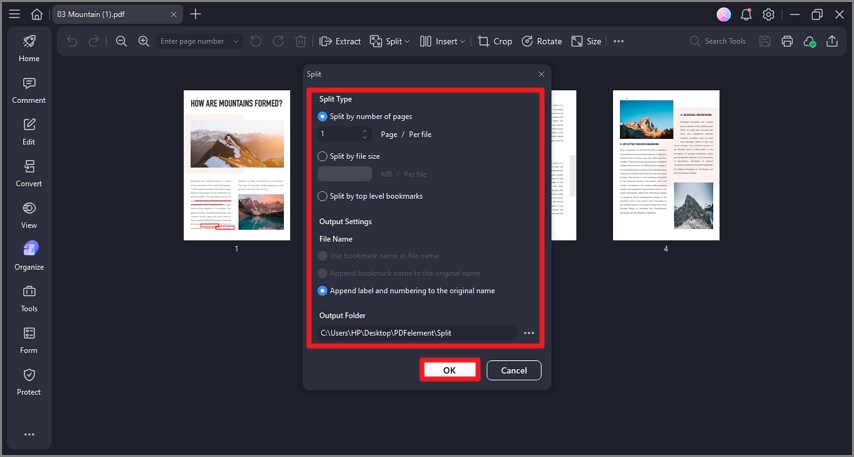Screen dimensions: 854x457
Task: Open Tools in left sidebar
Action: 29,298
